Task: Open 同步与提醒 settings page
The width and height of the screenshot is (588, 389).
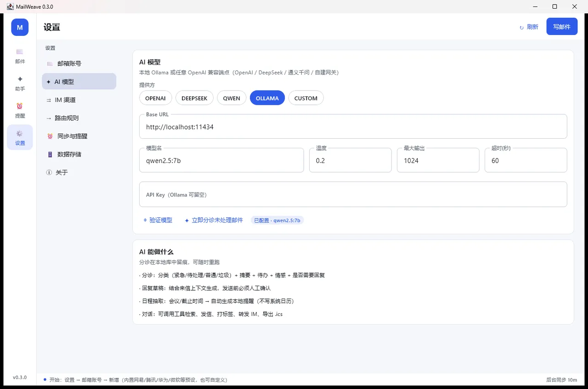Action: tap(79, 136)
